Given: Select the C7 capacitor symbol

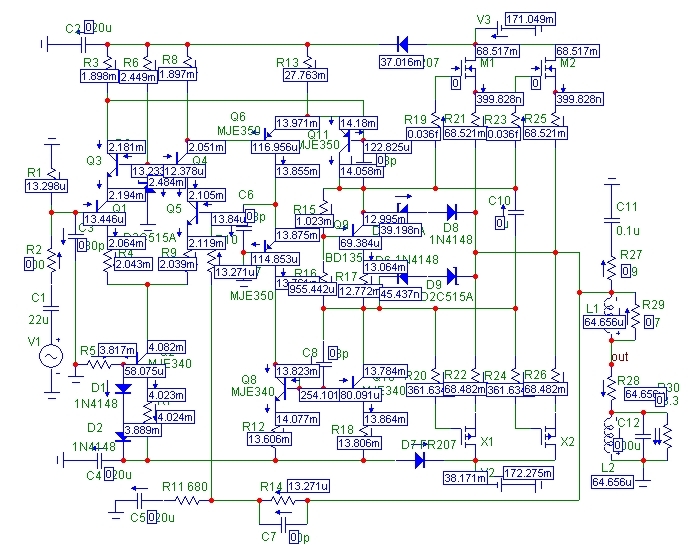Looking at the screenshot, I should coord(283,525).
